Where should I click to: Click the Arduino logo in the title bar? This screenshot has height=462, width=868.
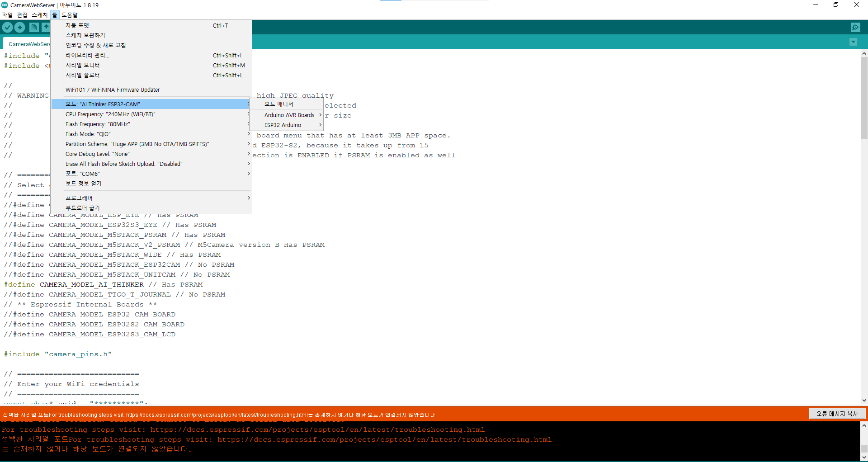pos(5,5)
